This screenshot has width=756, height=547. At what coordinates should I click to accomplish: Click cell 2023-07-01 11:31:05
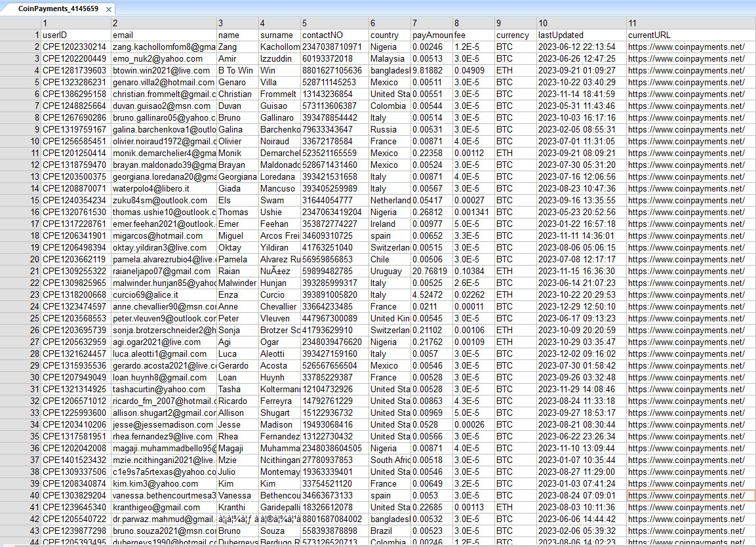coord(582,141)
